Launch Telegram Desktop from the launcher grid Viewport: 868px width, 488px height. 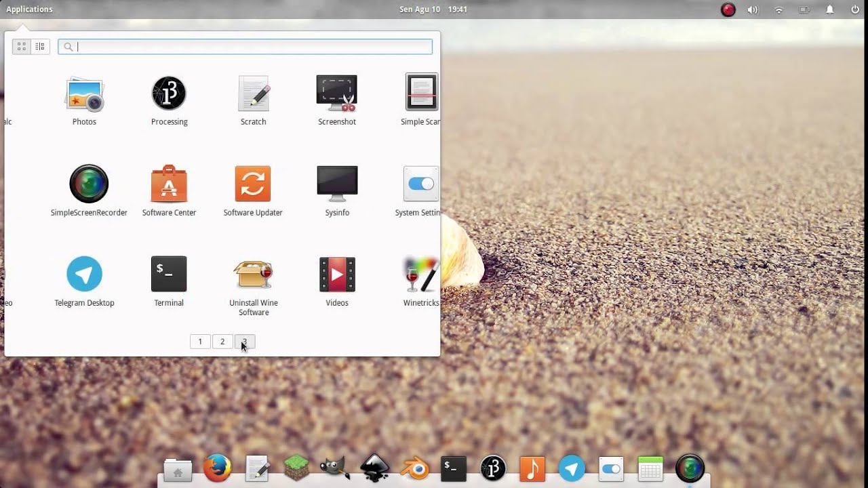click(x=84, y=281)
